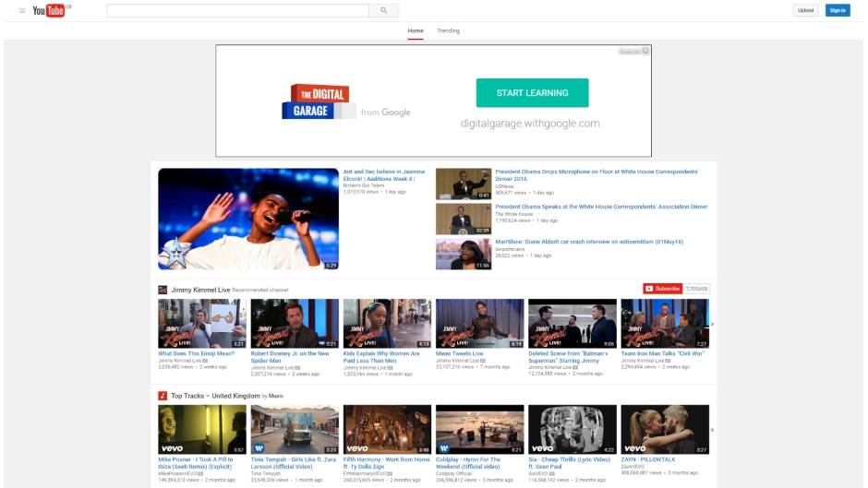Screen dimensions: 868x488
Task: Click the Jimmy Kimmel Live channel icon
Action: [x=163, y=289]
